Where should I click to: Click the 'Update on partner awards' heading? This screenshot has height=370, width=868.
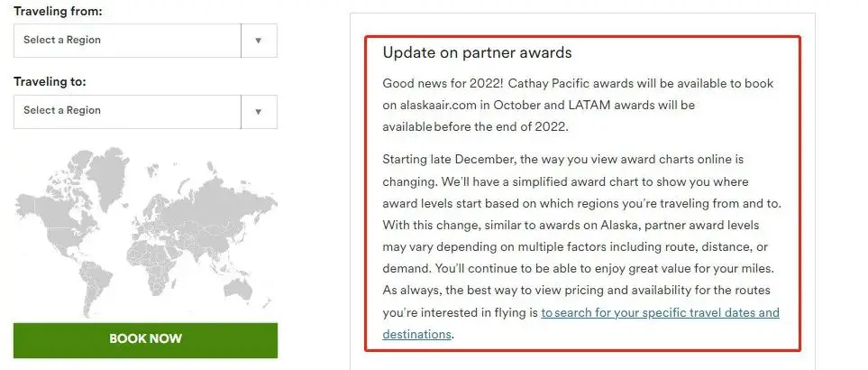pos(477,52)
